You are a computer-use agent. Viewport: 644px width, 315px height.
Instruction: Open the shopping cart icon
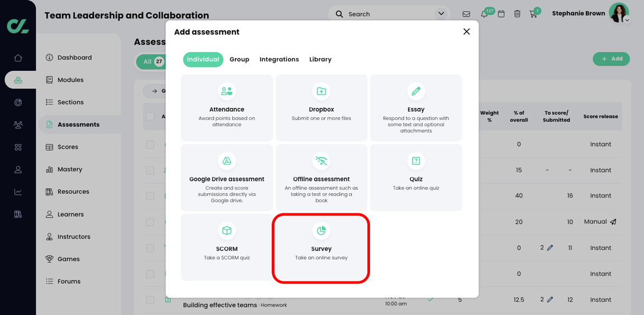(533, 14)
